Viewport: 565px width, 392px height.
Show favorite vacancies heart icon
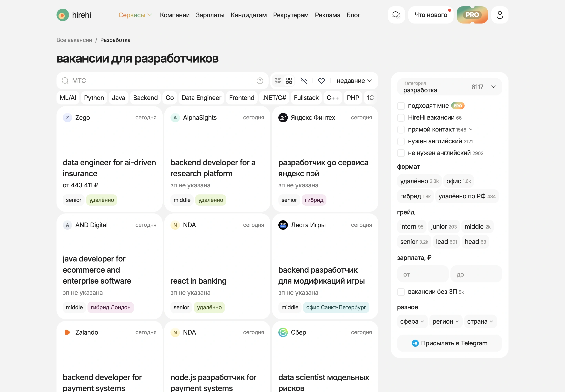tap(321, 81)
